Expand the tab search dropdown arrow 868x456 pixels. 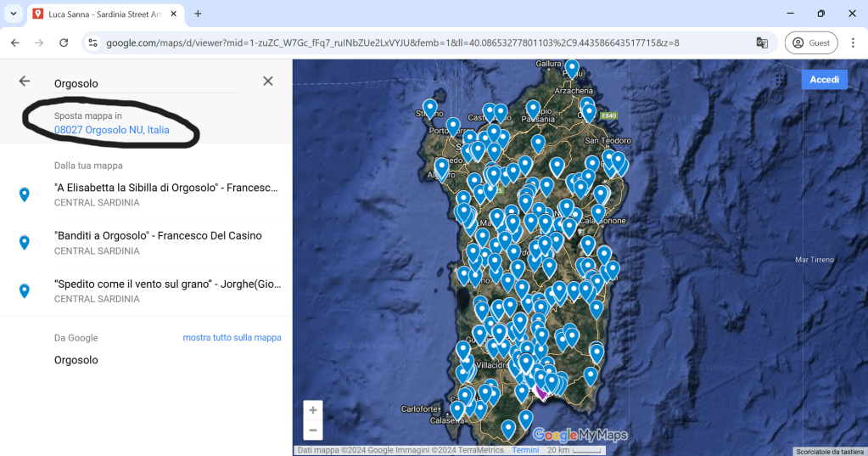point(14,14)
